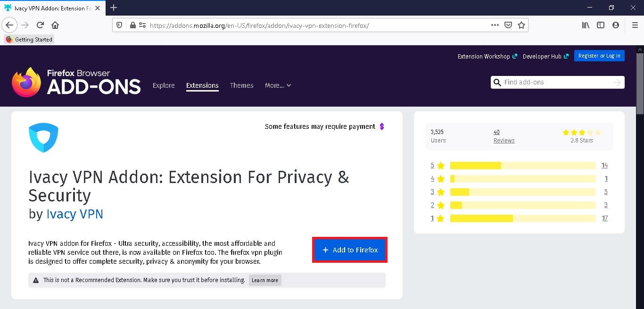This screenshot has width=644, height=309.
Task: Open the Firefox Account menu
Action: pyautogui.click(x=616, y=25)
